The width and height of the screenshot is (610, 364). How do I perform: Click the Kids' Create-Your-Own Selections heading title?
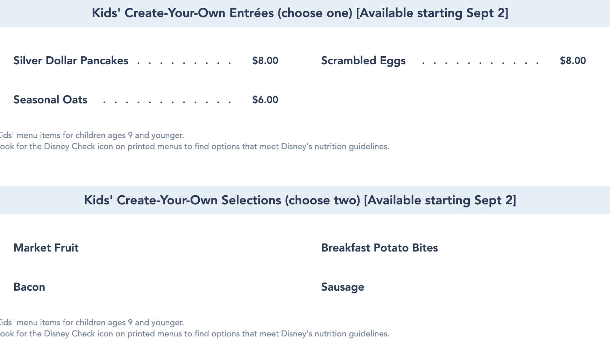pos(222,201)
